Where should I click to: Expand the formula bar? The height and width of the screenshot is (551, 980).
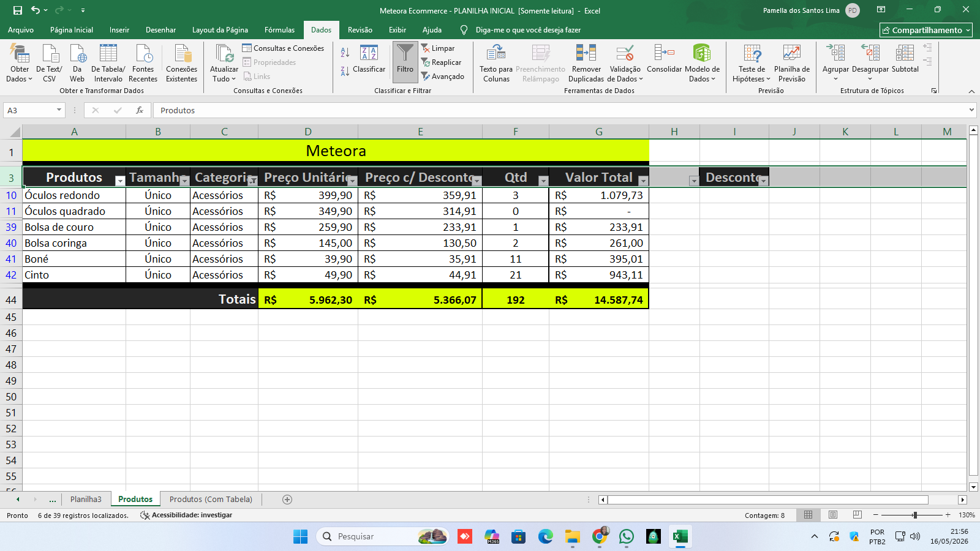click(x=971, y=110)
